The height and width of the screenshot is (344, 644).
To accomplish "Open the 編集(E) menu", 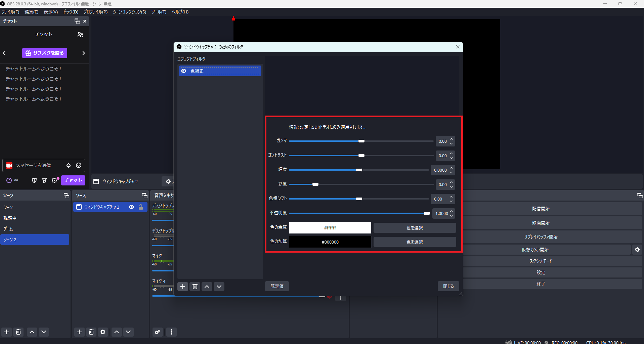I will 32,12.
